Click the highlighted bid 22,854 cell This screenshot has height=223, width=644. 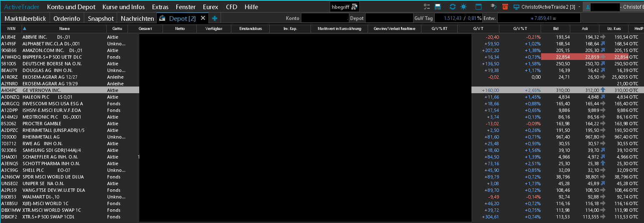point(556,57)
